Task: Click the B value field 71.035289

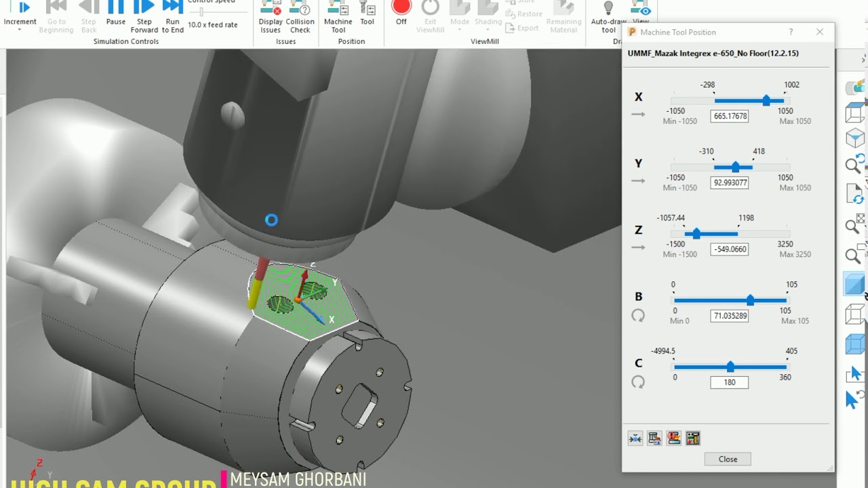Action: click(730, 315)
